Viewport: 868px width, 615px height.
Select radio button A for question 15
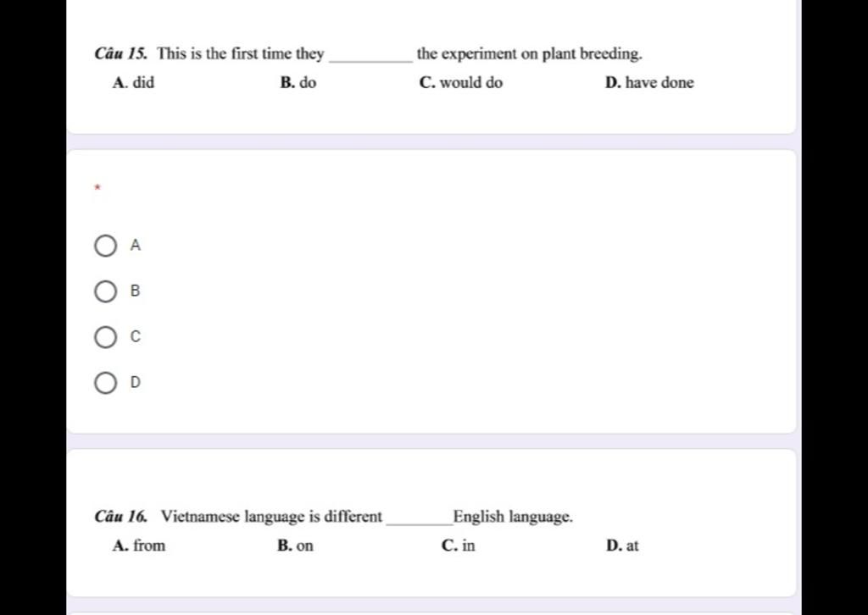pos(105,246)
